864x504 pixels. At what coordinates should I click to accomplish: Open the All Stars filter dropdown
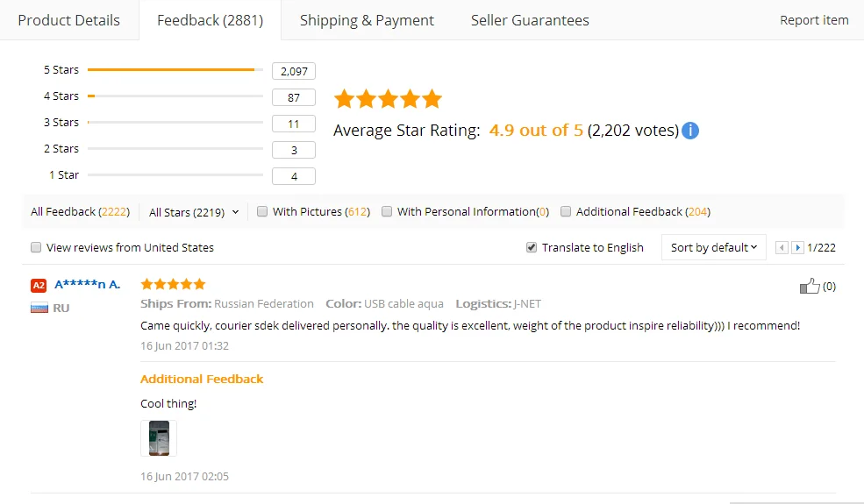(194, 212)
